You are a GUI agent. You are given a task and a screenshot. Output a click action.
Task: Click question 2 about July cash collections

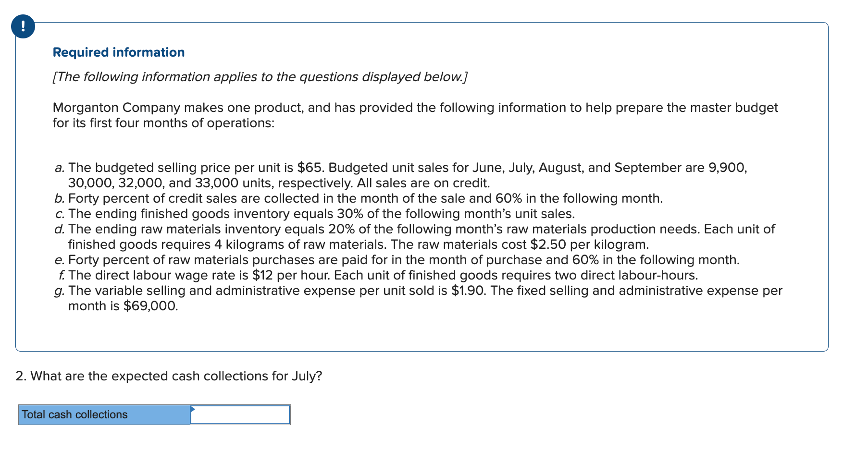pos(169,376)
